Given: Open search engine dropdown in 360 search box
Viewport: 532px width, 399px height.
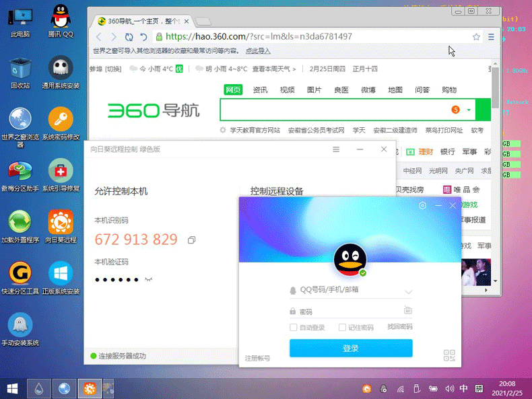Looking at the screenshot, I should click(x=469, y=110).
